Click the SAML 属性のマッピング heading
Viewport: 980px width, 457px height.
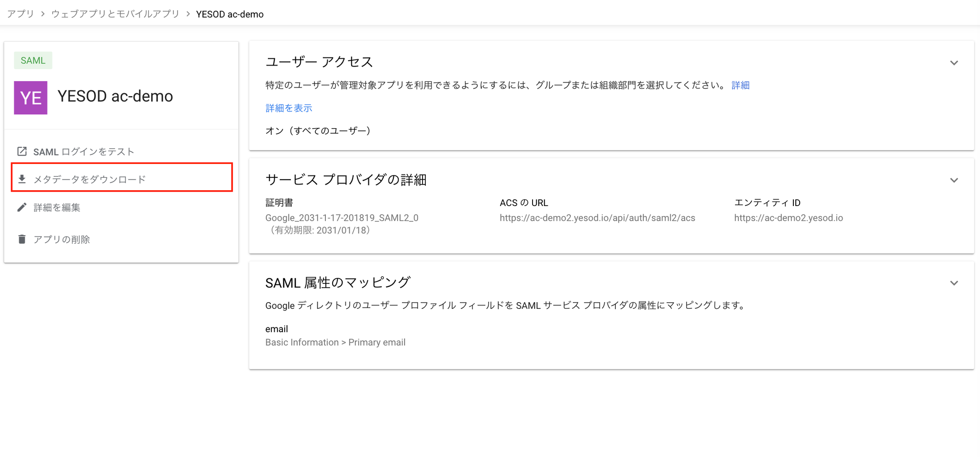coord(338,283)
